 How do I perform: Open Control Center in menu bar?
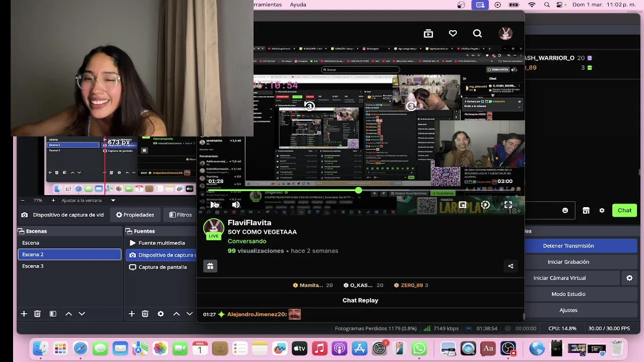[x=560, y=5]
